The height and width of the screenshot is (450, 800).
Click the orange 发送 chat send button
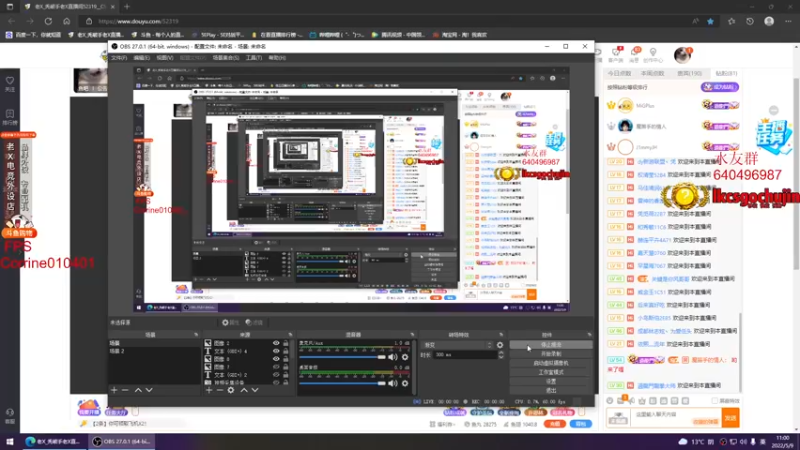coord(731,418)
